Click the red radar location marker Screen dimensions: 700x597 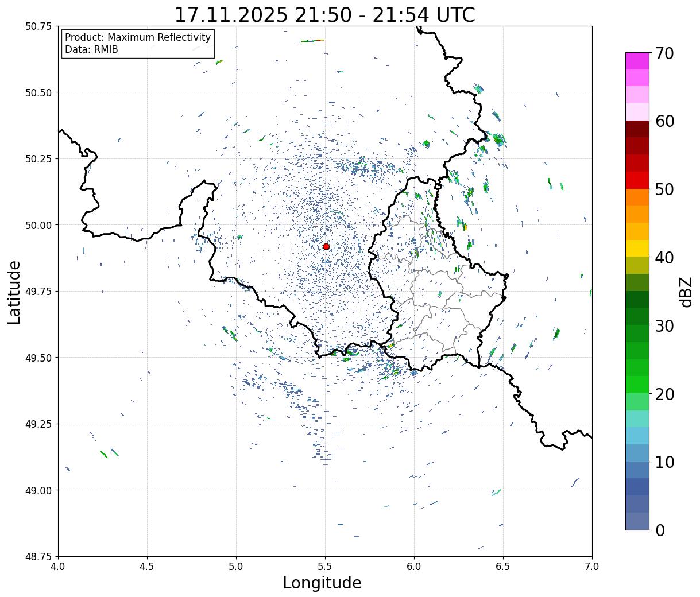point(326,246)
